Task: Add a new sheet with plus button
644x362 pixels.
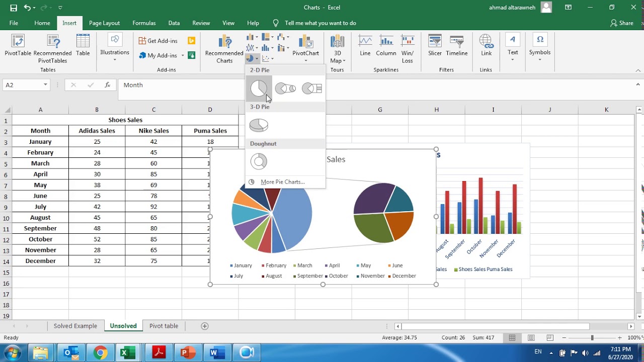Action: [205, 326]
